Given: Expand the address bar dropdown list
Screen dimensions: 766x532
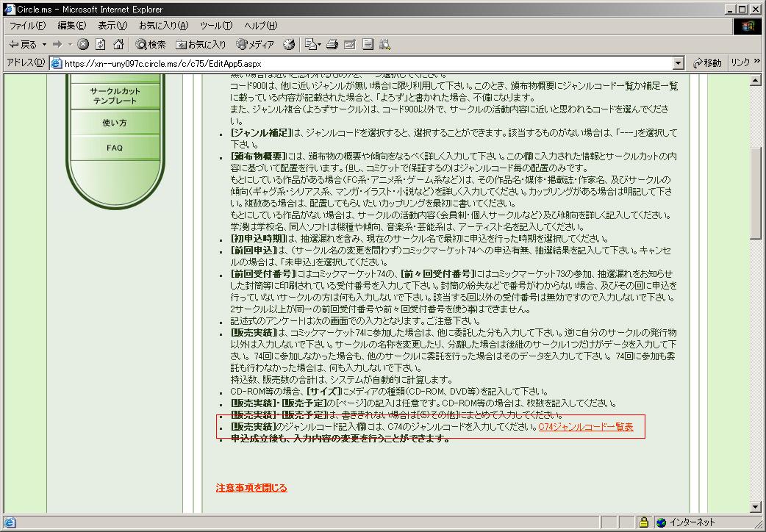Looking at the screenshot, I should [678, 63].
